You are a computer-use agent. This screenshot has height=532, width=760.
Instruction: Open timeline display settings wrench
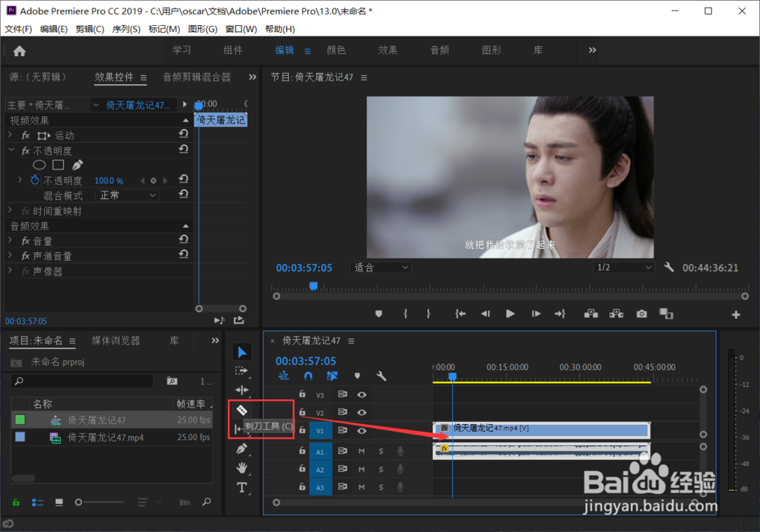[381, 375]
